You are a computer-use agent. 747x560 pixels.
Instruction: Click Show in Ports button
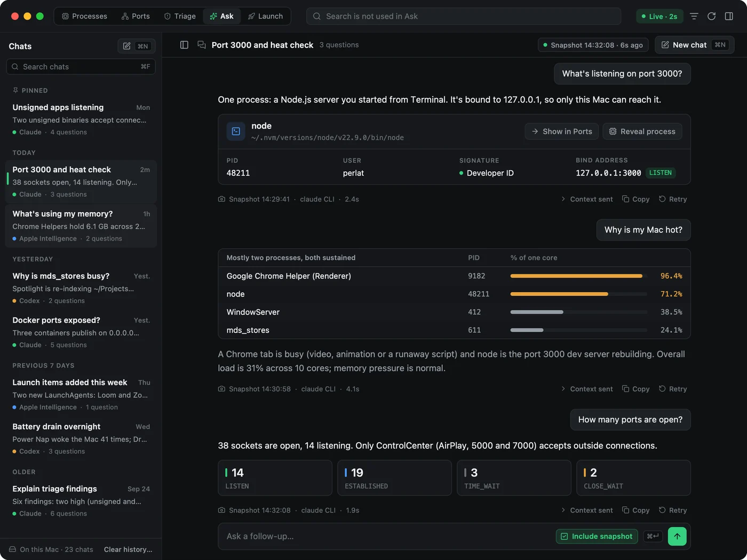(561, 131)
